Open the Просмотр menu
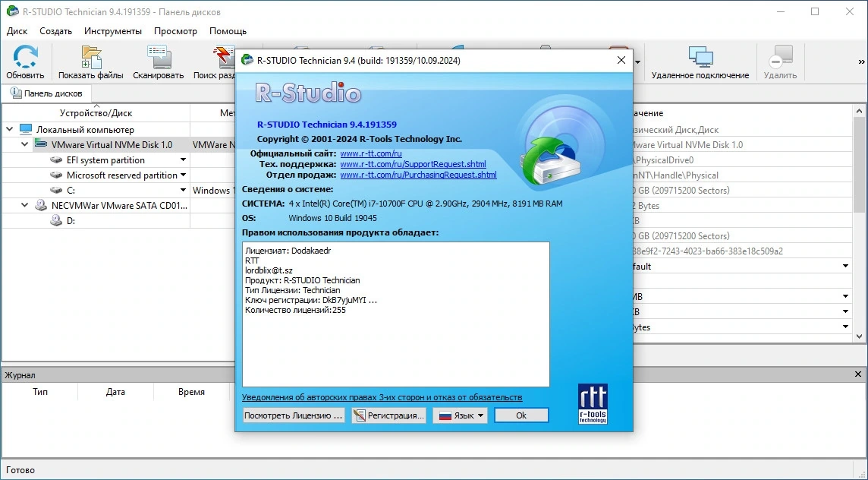868x480 pixels. (x=175, y=31)
